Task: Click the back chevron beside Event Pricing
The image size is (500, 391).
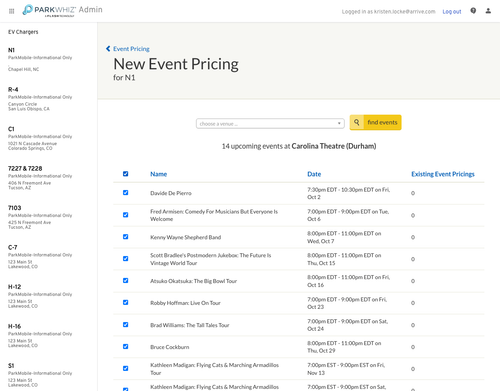Action: (108, 49)
